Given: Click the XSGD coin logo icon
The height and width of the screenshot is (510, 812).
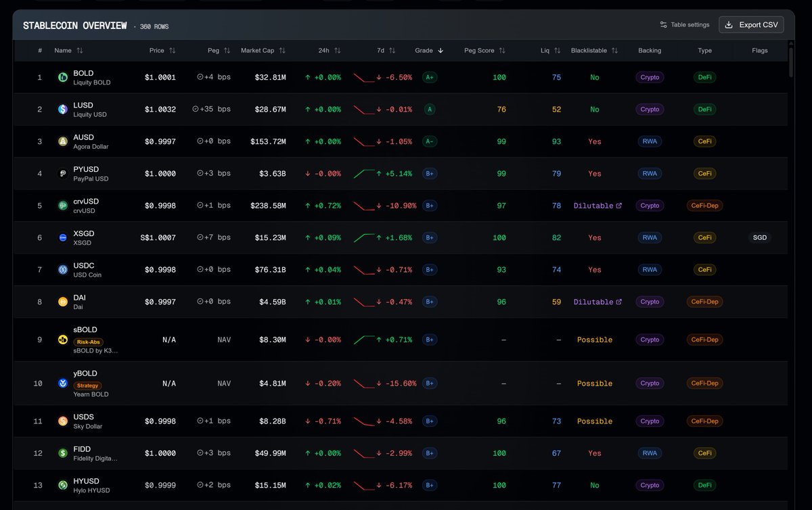Looking at the screenshot, I should click(62, 237).
